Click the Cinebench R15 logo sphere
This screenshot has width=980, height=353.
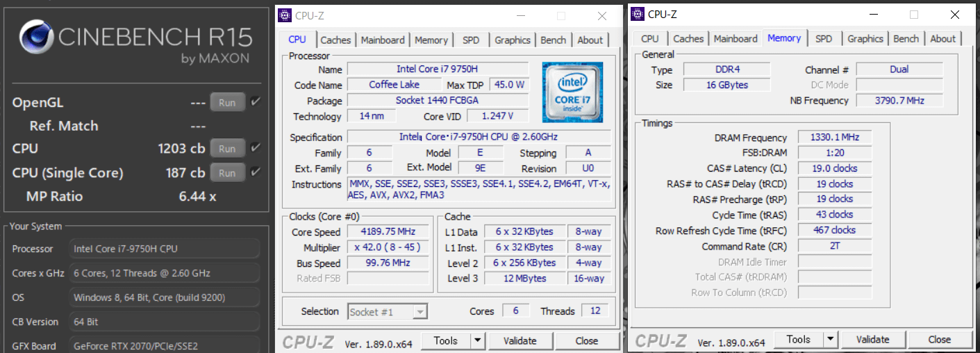coord(35,37)
